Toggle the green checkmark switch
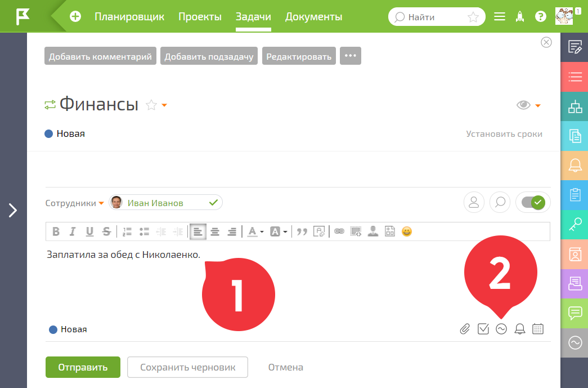 (x=533, y=203)
